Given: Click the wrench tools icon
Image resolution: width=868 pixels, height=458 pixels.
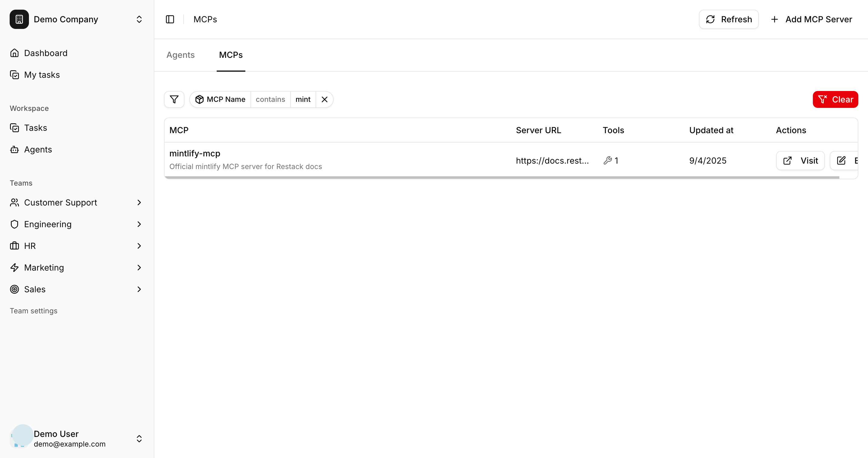Looking at the screenshot, I should 608,161.
